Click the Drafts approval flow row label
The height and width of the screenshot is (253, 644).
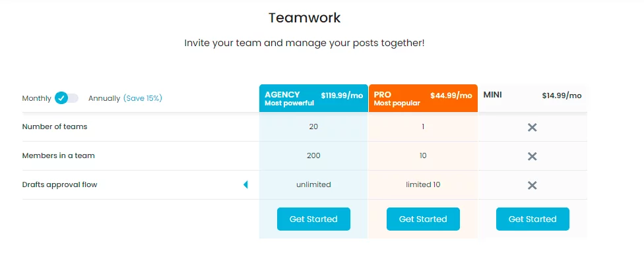[59, 184]
